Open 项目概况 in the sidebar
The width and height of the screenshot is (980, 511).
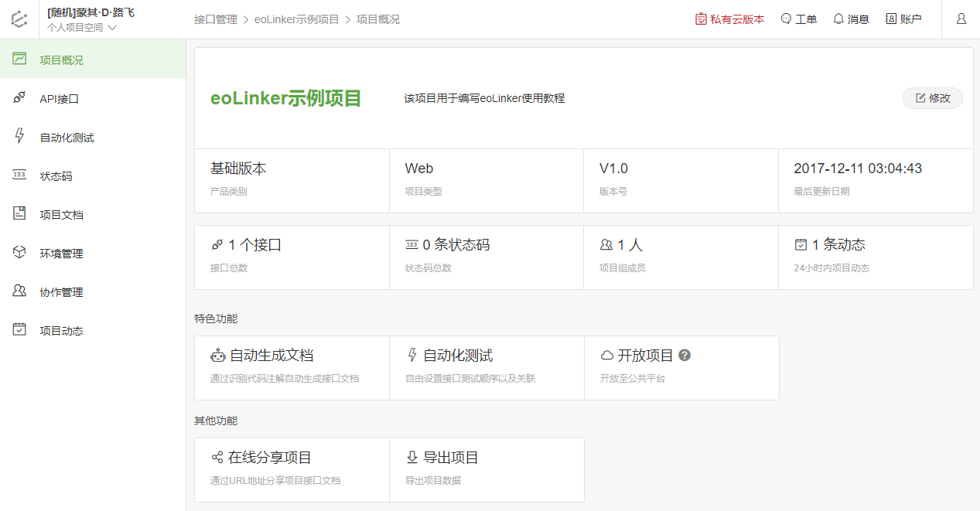tap(93, 60)
